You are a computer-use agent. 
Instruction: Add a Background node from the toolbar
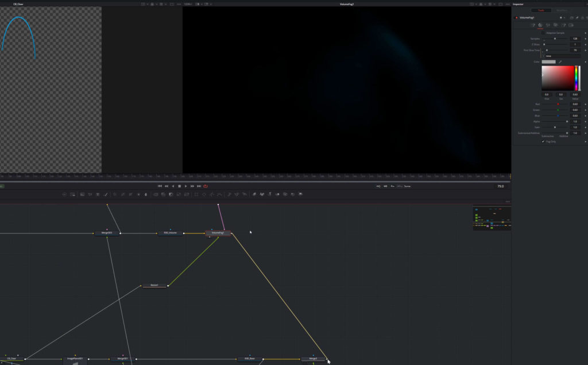tap(82, 194)
